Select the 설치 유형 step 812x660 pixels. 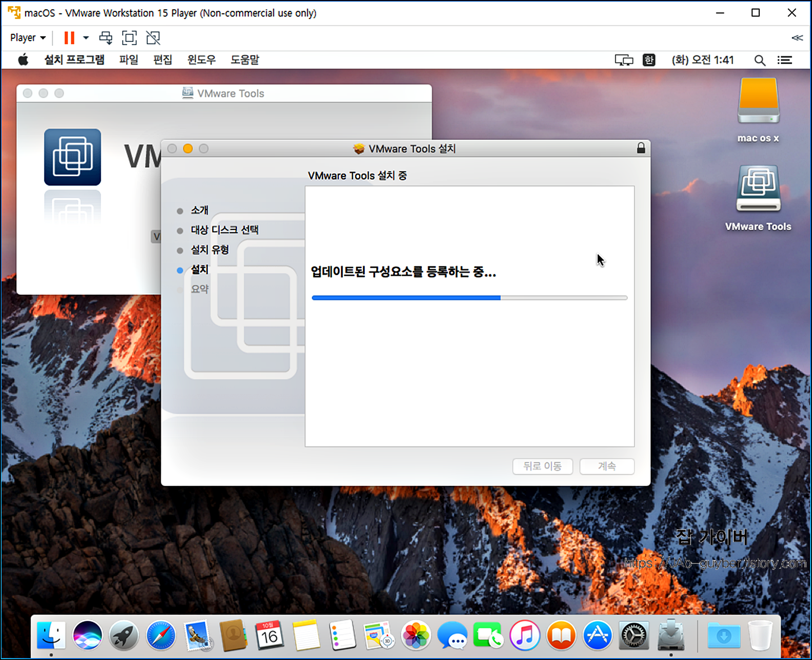210,250
